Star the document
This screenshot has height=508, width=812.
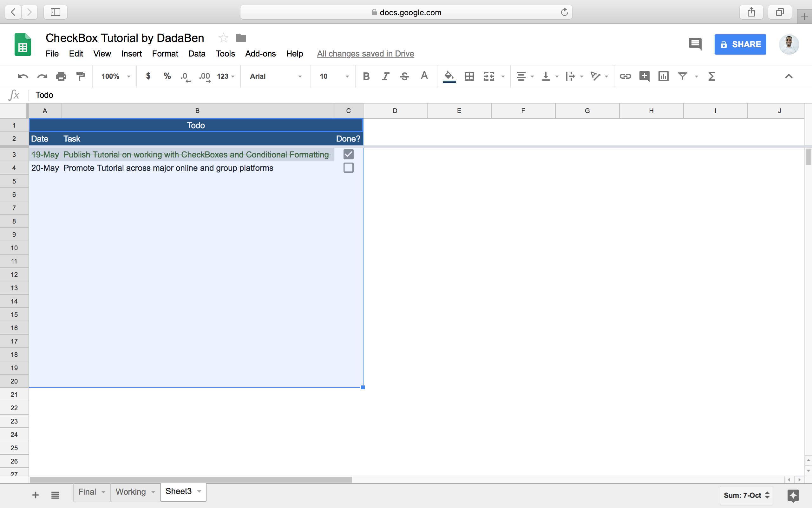point(223,38)
